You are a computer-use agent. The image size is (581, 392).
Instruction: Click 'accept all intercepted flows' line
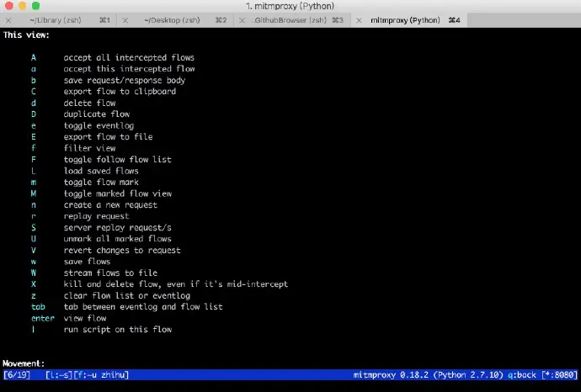coord(129,58)
